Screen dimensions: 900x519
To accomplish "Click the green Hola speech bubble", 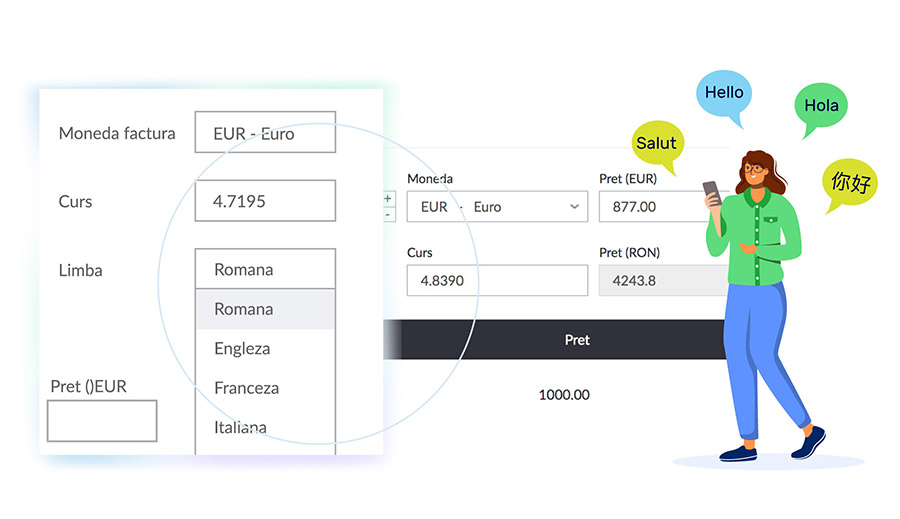I will pyautogui.click(x=821, y=107).
